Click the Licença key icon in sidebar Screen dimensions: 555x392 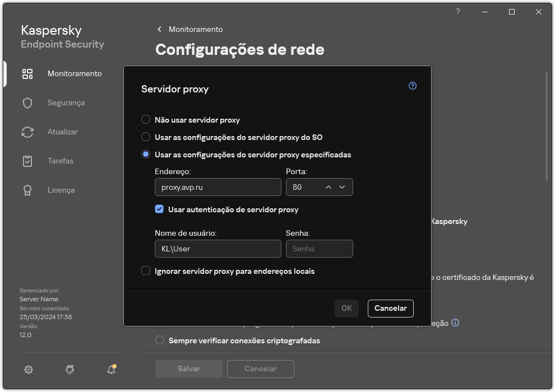click(x=27, y=190)
